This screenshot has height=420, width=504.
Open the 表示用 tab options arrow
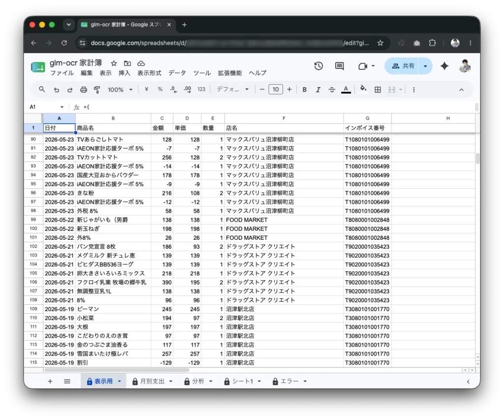coord(119,382)
